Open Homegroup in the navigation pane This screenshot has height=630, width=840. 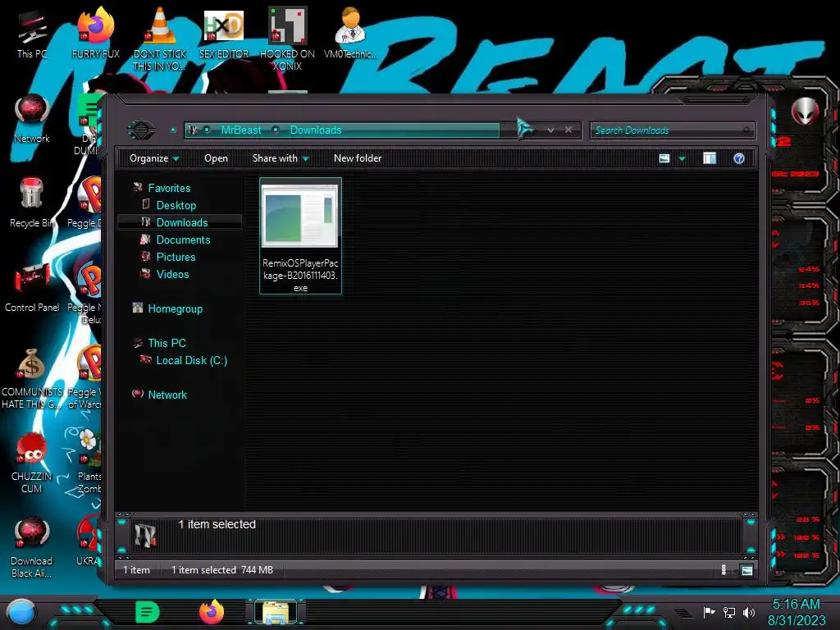click(176, 308)
